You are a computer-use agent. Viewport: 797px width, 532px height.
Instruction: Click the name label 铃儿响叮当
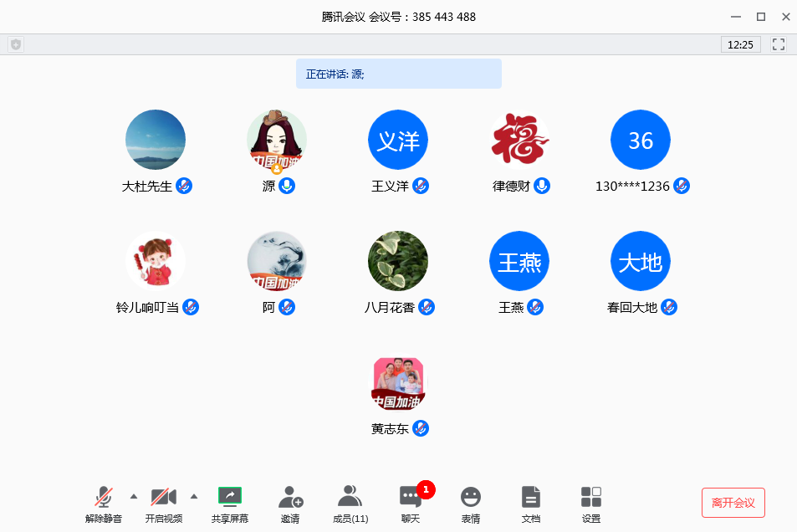point(147,307)
